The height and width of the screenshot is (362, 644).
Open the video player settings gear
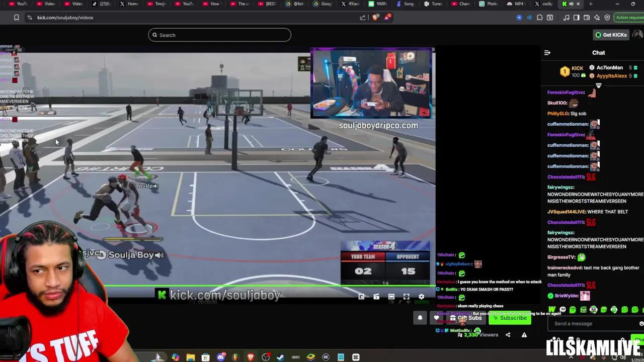422,297
